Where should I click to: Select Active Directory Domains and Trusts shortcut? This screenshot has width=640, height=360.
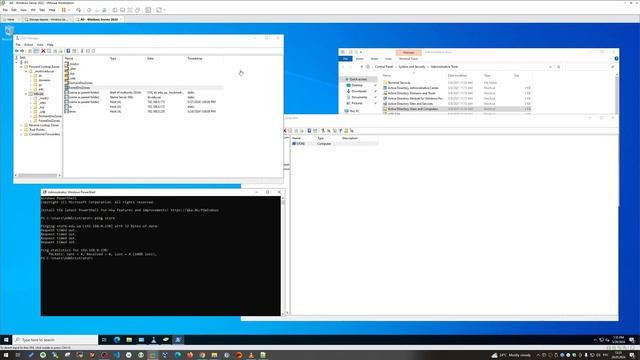coord(456,93)
